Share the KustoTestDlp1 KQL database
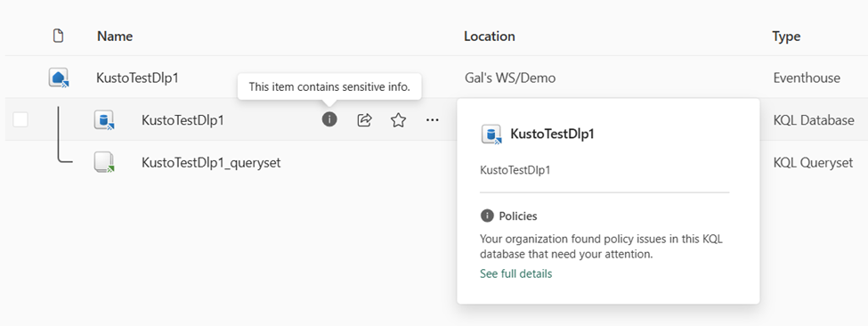This screenshot has width=868, height=326. pyautogui.click(x=364, y=120)
